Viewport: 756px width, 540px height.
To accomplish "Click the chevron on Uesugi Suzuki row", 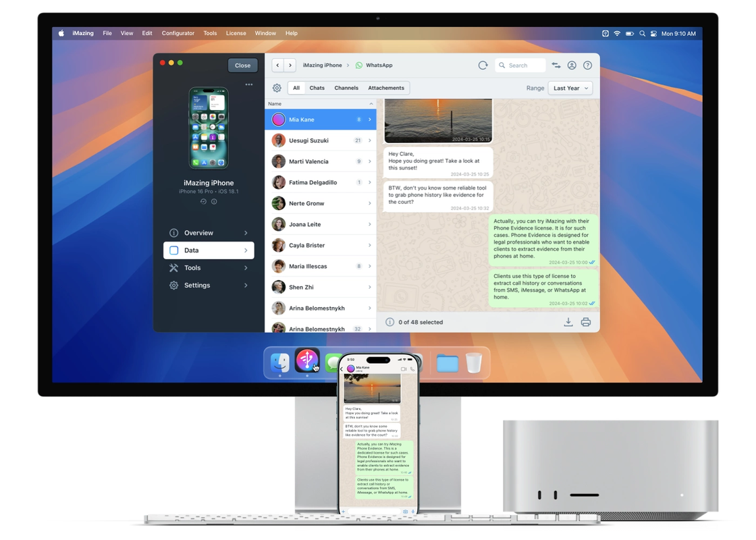I will [370, 140].
